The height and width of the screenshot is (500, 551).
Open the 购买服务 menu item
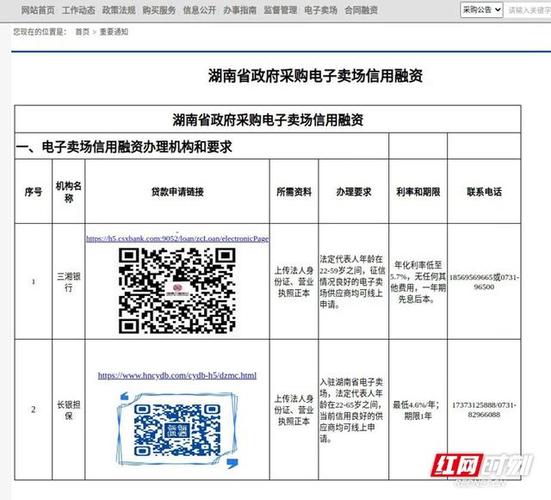click(x=159, y=10)
